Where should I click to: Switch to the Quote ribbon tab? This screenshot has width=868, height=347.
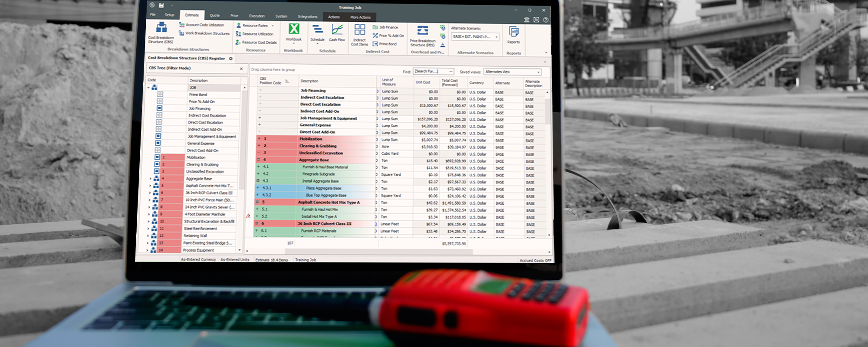tap(214, 16)
